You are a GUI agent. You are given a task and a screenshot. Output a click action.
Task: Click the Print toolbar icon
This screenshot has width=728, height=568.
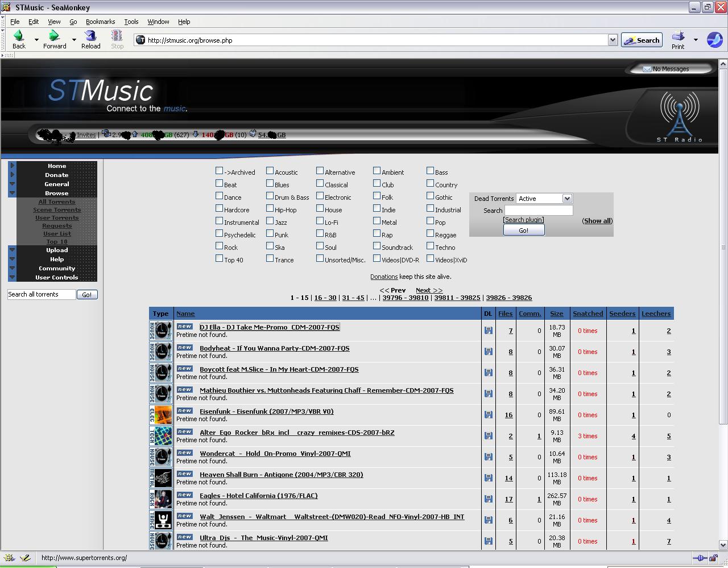point(678,36)
